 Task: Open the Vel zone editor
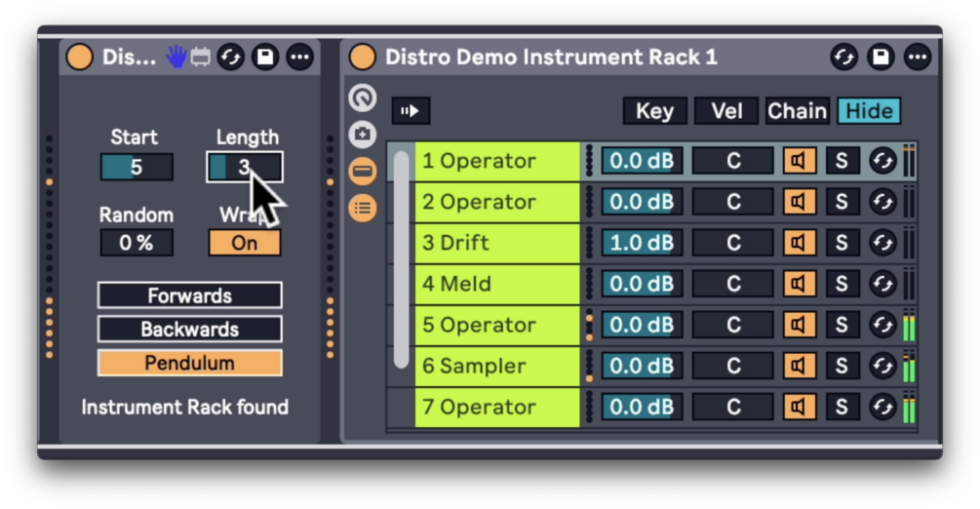pyautogui.click(x=726, y=111)
